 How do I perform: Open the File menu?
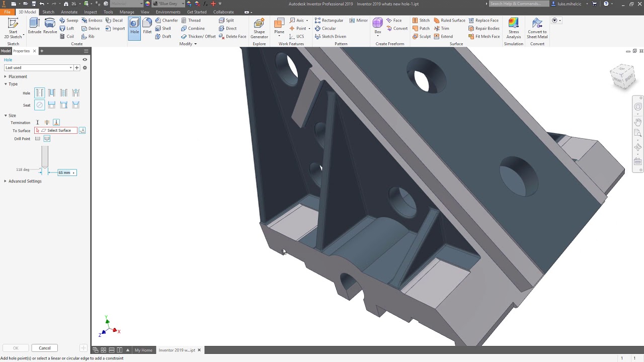[7, 12]
